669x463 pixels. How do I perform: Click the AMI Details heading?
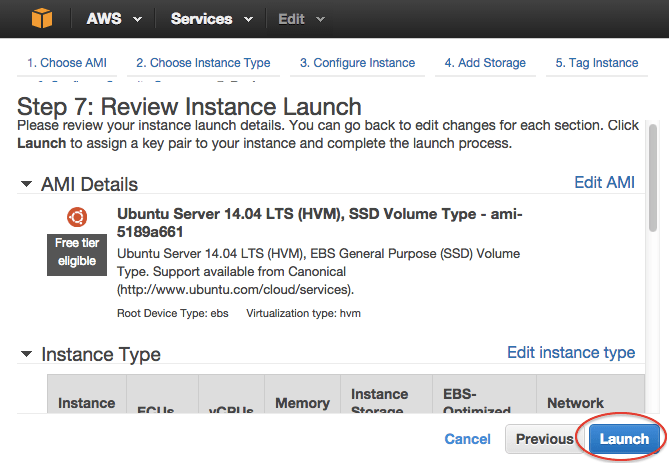(89, 184)
